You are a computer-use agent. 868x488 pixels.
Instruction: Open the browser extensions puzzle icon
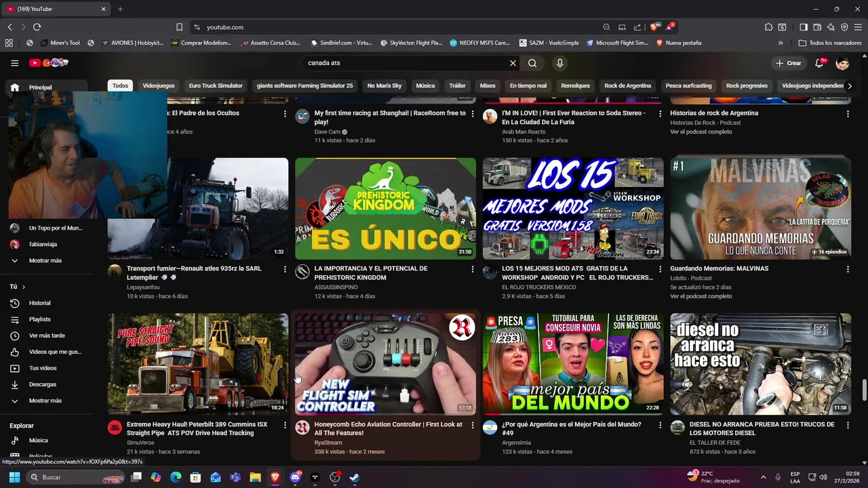[768, 27]
